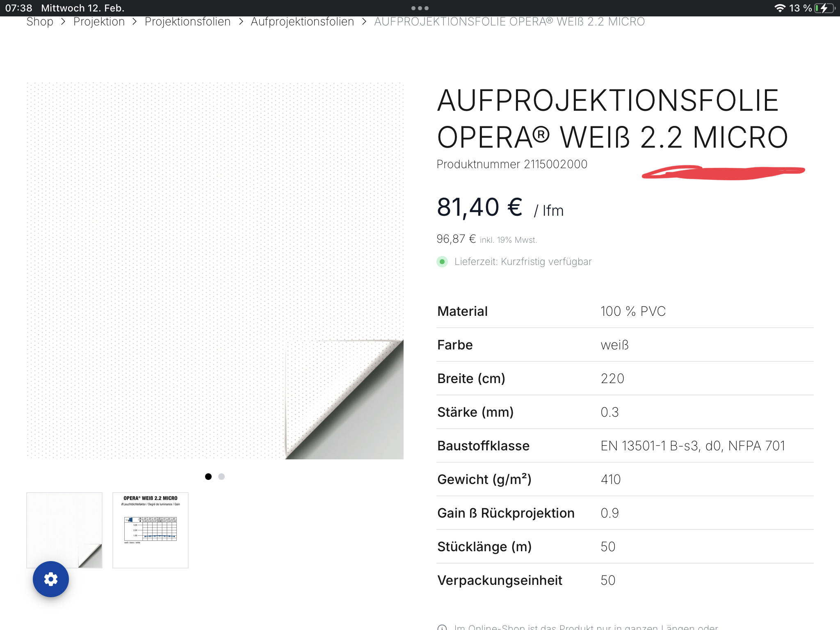Click the price 81,40 €
The height and width of the screenshot is (630, 840).
(479, 207)
